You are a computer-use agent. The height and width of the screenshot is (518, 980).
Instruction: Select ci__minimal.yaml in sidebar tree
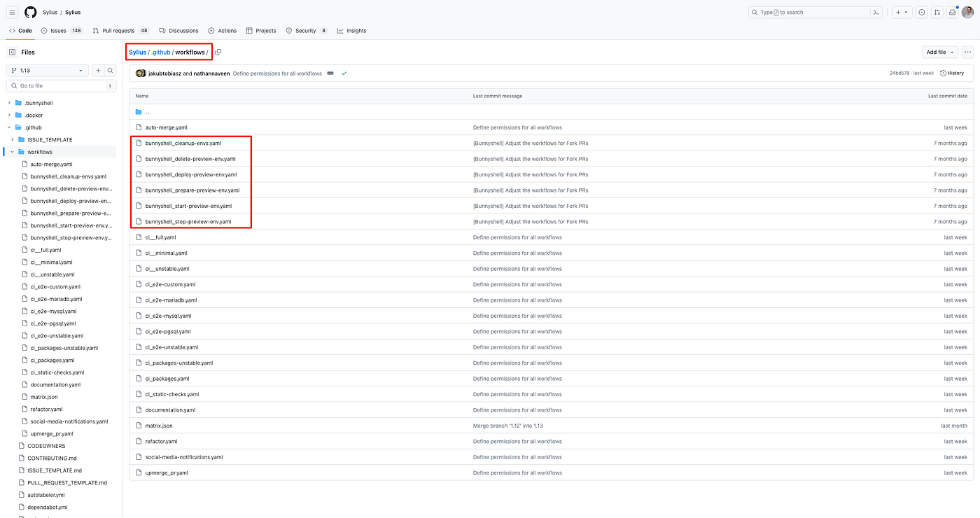pos(51,262)
